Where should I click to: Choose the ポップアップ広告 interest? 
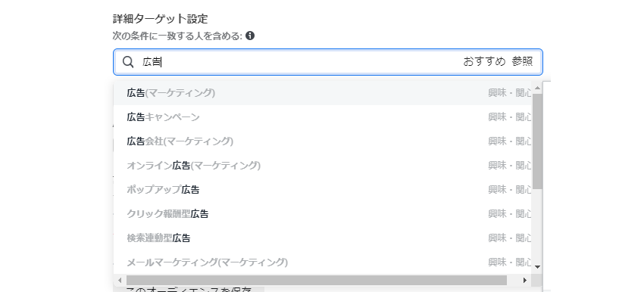[x=323, y=190]
